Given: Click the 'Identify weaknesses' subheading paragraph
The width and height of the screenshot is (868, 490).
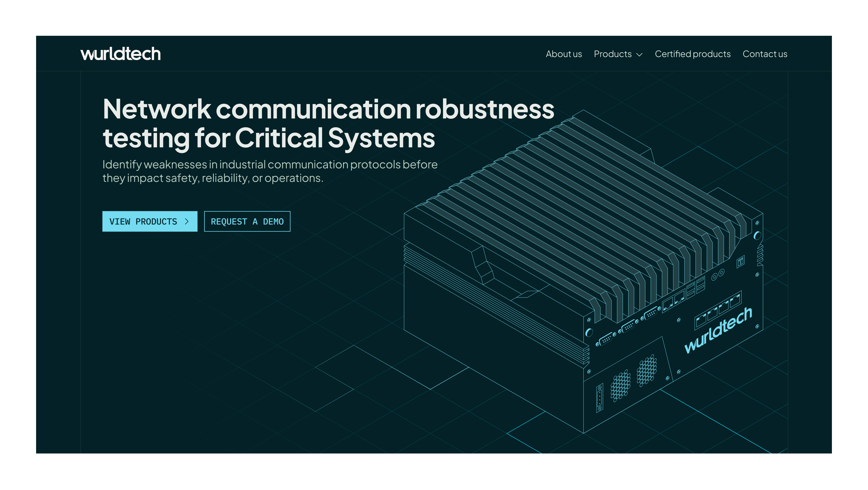Looking at the screenshot, I should [x=270, y=171].
